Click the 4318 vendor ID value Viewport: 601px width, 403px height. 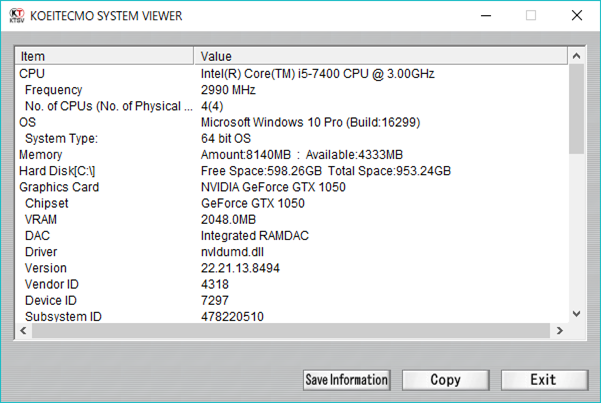(215, 284)
